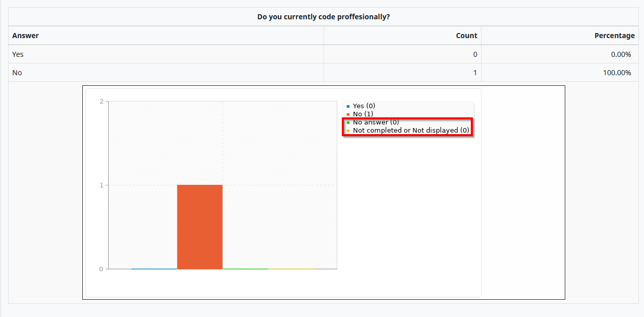
Task: Click the y-axis label 2 on chart
Action: point(101,102)
